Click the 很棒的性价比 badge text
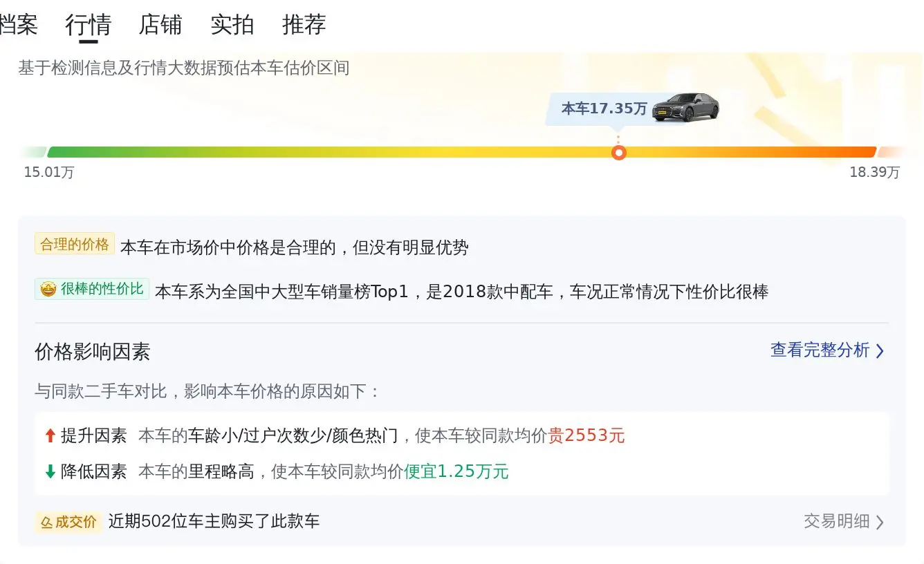924x564 pixels. pyautogui.click(x=102, y=289)
